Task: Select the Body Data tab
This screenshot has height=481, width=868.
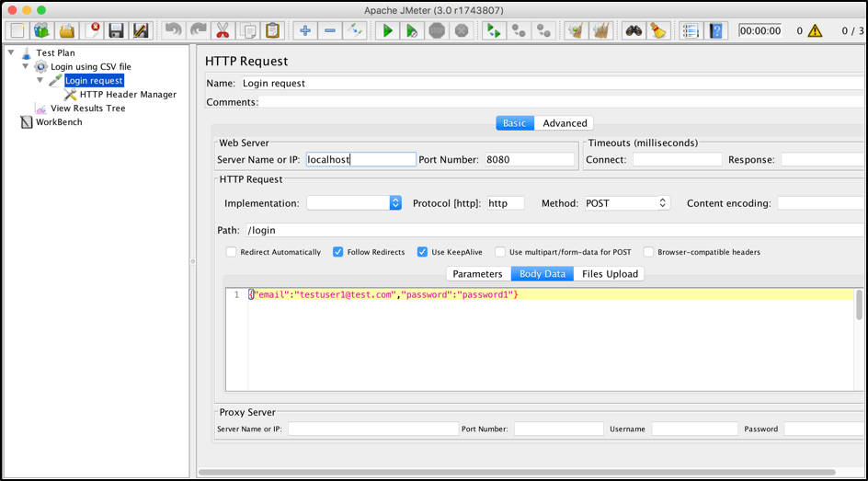Action: click(x=542, y=274)
